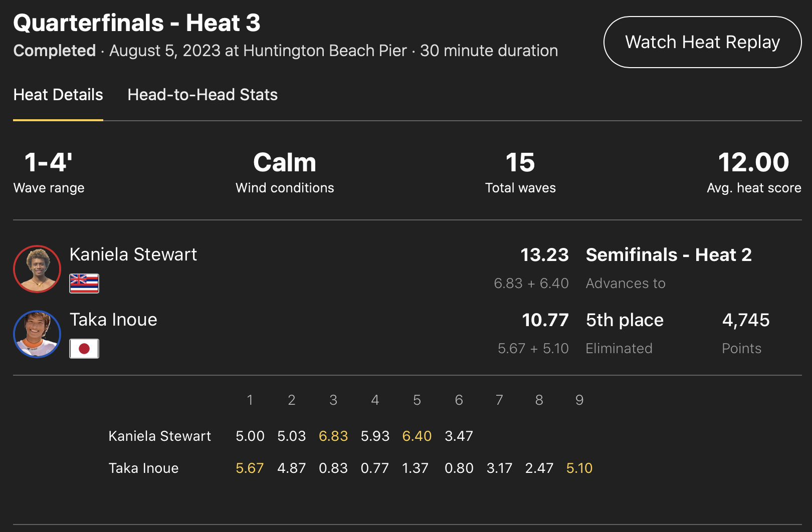The height and width of the screenshot is (532, 812).
Task: Click the Japan flag icon
Action: [x=84, y=349]
